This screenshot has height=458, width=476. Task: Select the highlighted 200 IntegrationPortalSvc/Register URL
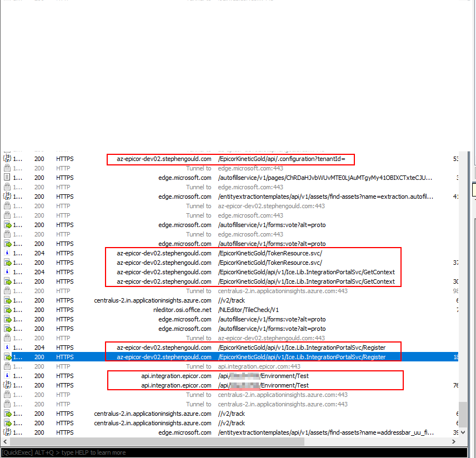pyautogui.click(x=302, y=357)
